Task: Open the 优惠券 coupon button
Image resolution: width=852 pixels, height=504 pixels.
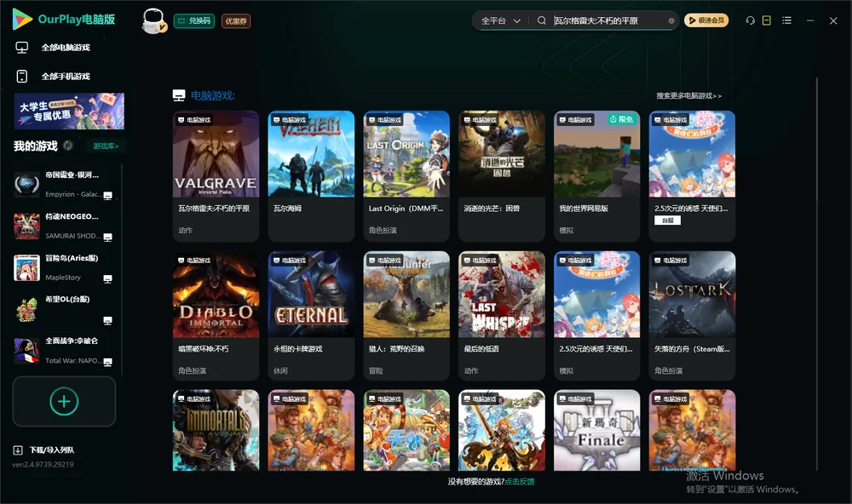Action: point(236,21)
